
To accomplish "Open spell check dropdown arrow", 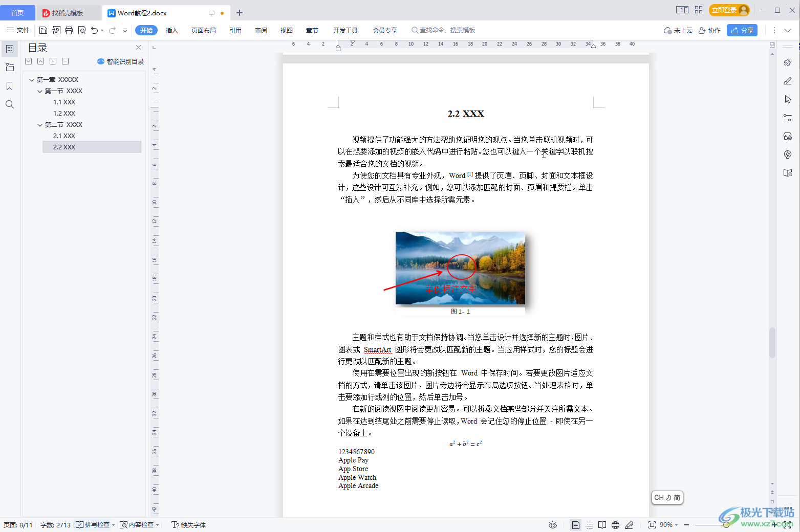I will (x=113, y=525).
